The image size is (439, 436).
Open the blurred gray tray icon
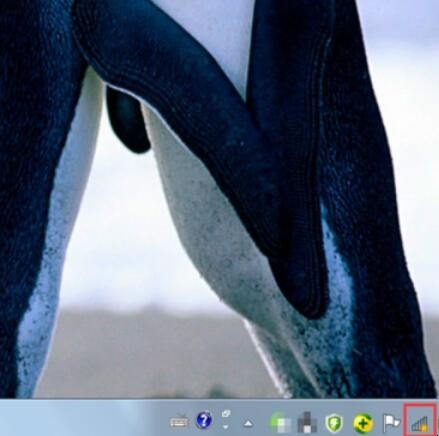click(307, 423)
